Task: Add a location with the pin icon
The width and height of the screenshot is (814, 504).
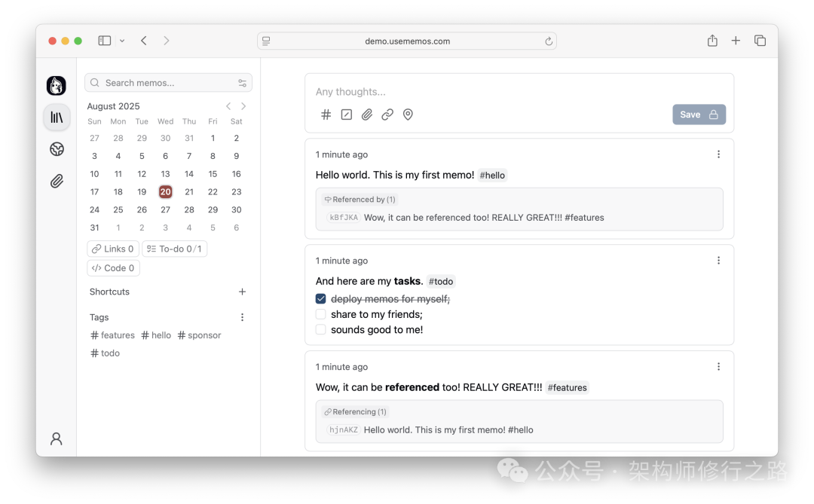Action: [408, 115]
